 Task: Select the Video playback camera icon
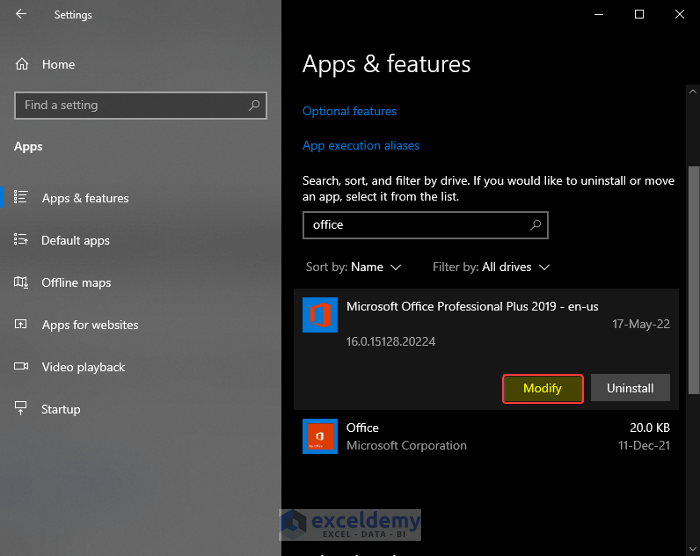point(21,366)
